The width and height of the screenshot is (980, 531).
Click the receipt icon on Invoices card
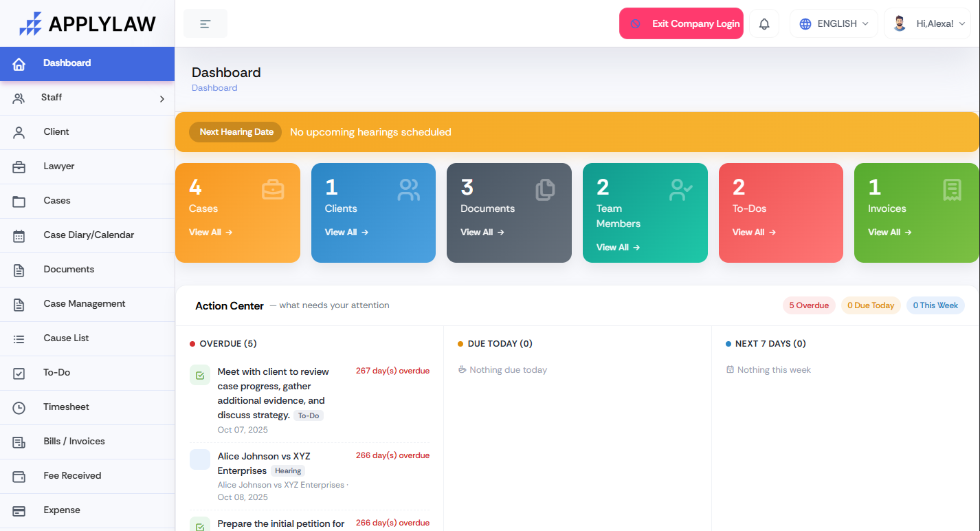click(x=952, y=189)
